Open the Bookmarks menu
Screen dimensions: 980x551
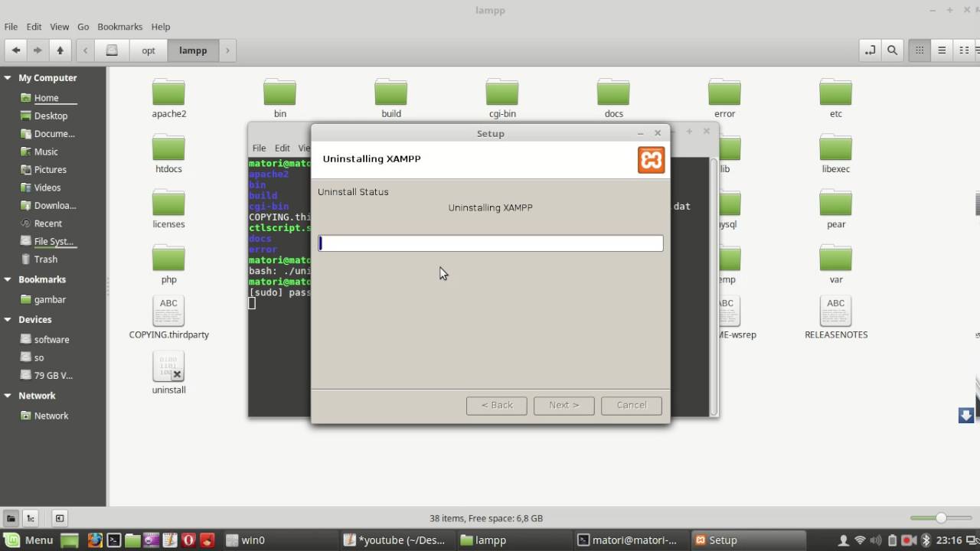[x=120, y=27]
